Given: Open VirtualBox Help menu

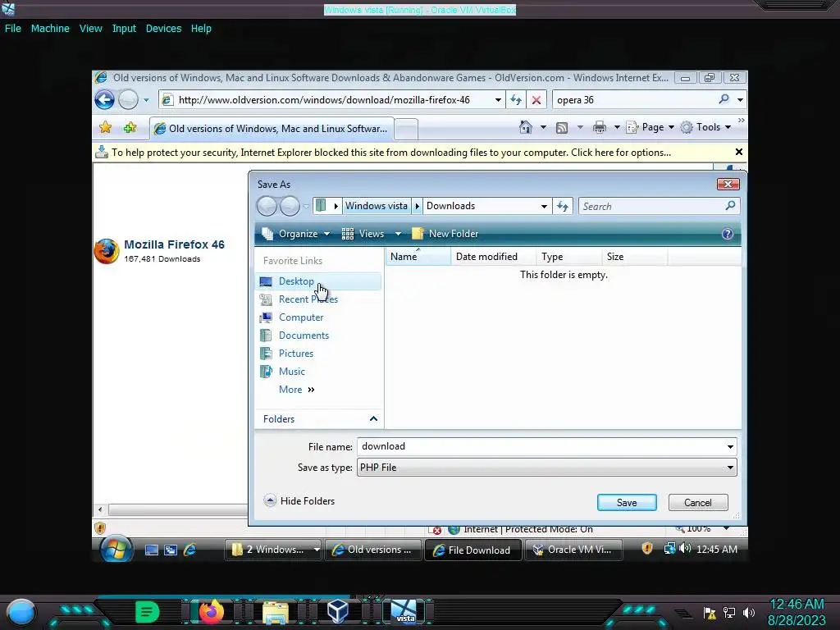Looking at the screenshot, I should 201,29.
